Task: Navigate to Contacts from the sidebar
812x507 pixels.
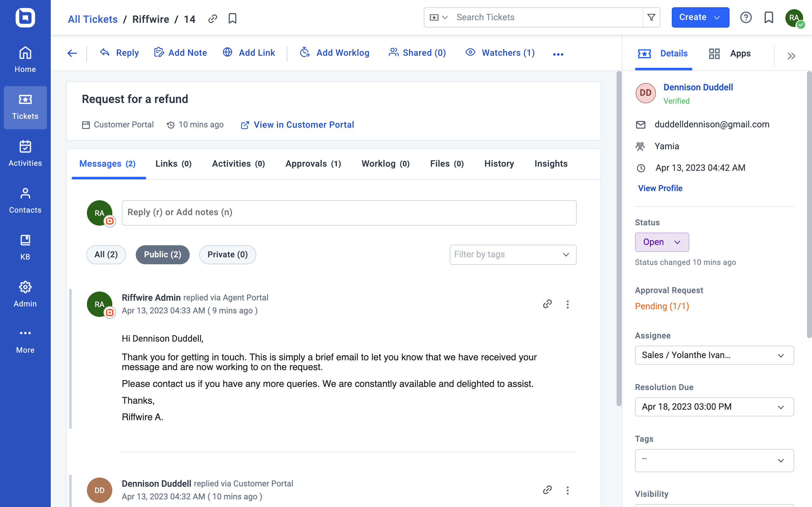Action: (x=25, y=200)
